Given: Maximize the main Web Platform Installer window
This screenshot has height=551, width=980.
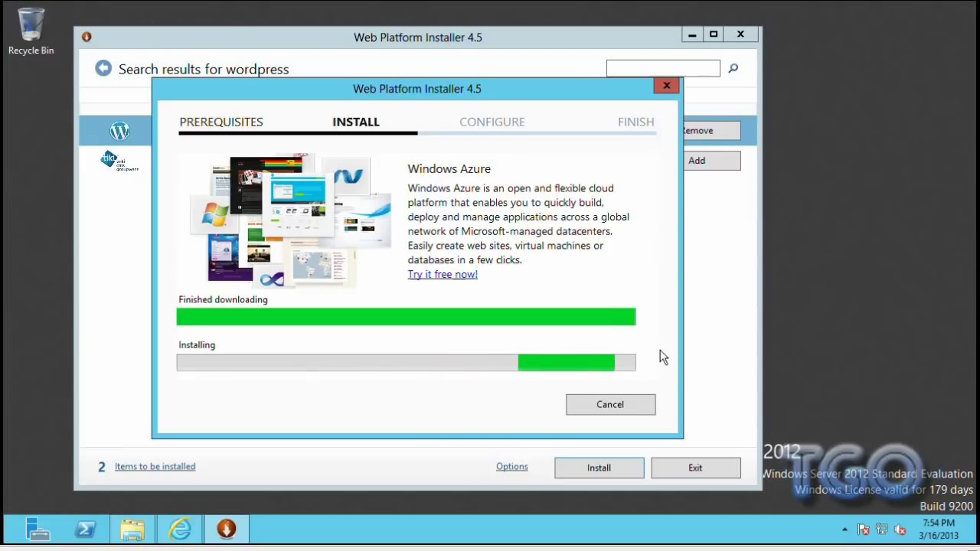Looking at the screenshot, I should click(x=714, y=34).
